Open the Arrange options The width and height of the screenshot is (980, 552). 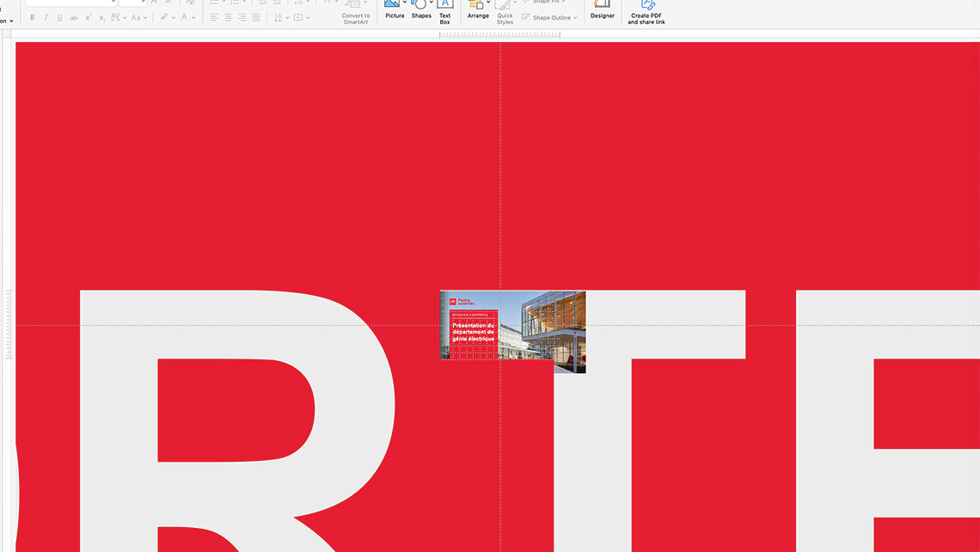click(x=478, y=9)
